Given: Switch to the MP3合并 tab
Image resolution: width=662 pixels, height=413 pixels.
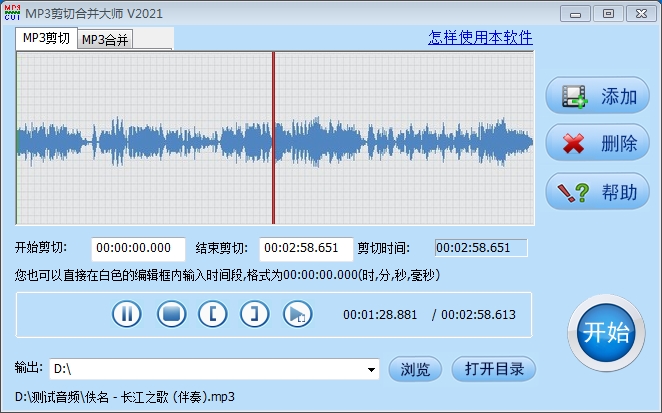Looking at the screenshot, I should click(x=105, y=40).
